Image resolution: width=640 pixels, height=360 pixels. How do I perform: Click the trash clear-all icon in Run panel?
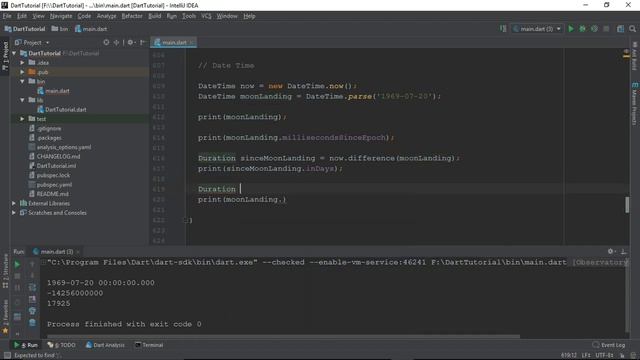[x=32, y=322]
